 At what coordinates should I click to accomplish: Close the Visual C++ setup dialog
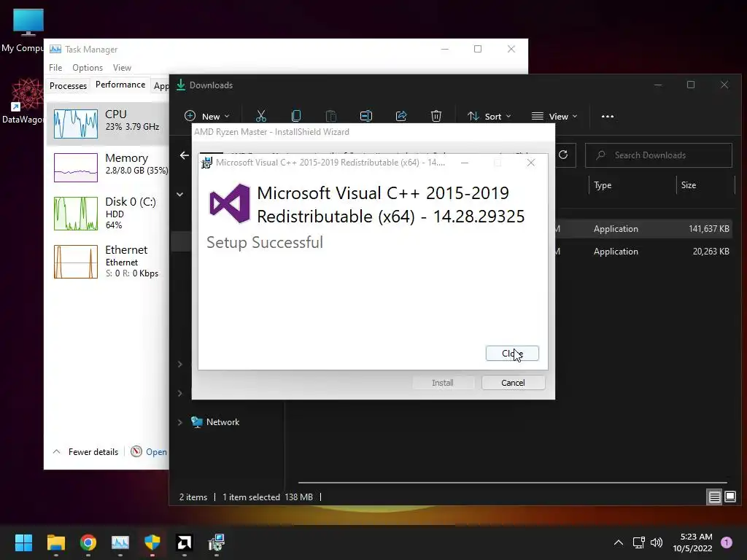(x=512, y=354)
